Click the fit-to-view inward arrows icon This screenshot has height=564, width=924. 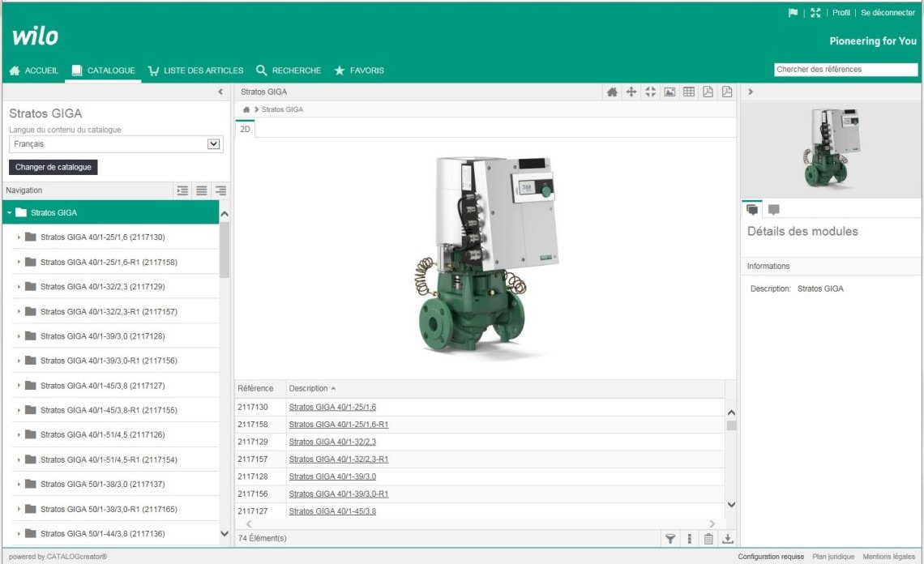(x=651, y=92)
